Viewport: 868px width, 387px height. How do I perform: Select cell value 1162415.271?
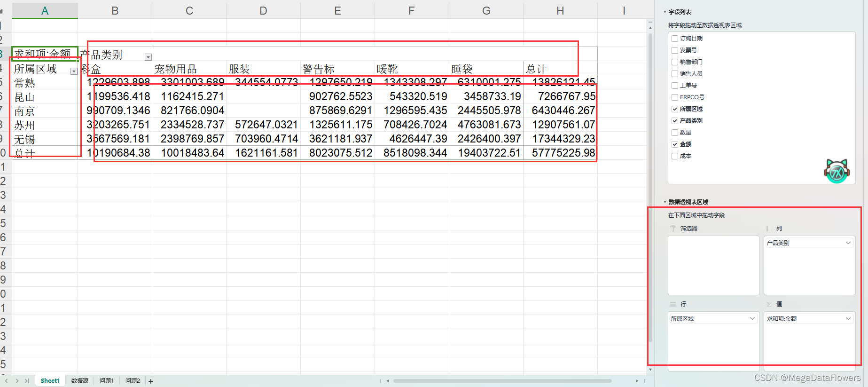[x=189, y=96]
